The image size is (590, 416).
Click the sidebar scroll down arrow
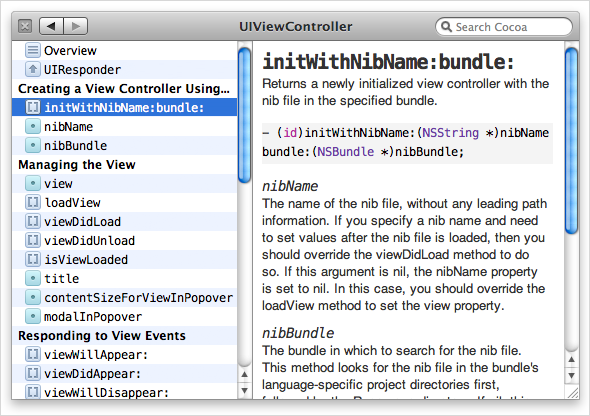point(245,390)
